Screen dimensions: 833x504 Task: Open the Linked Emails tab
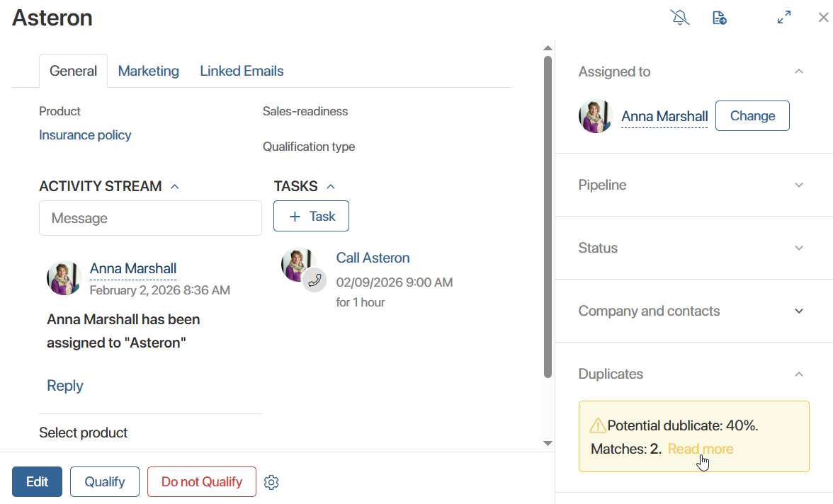tap(242, 71)
